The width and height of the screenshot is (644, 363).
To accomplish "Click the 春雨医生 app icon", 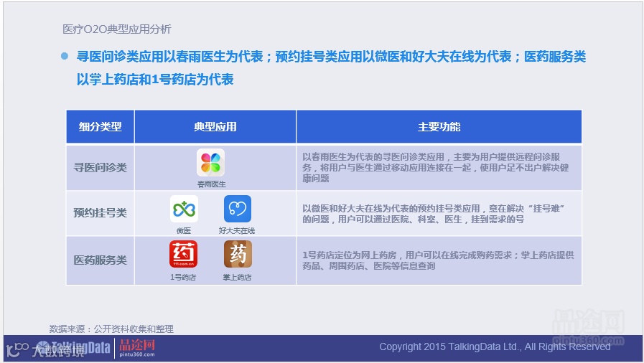I will tap(210, 163).
